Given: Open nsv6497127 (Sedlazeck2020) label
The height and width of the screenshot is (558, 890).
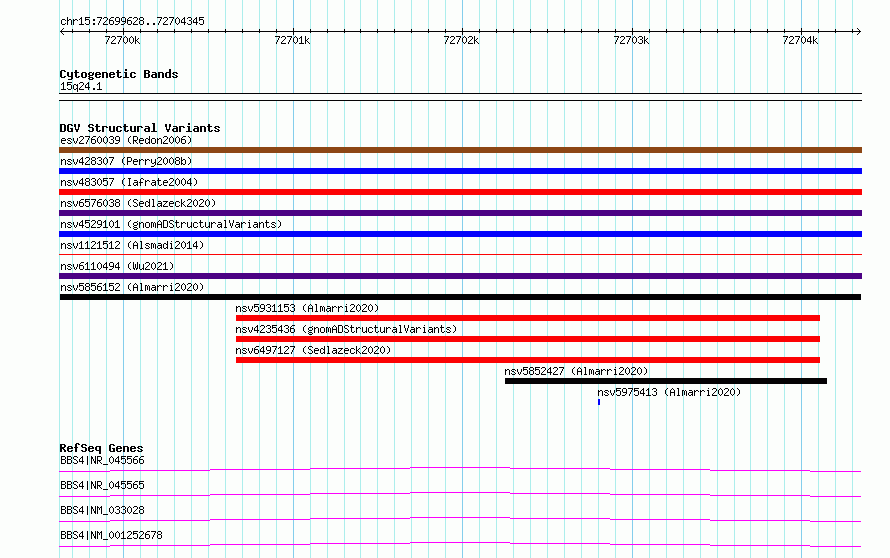Looking at the screenshot, I should point(313,350).
